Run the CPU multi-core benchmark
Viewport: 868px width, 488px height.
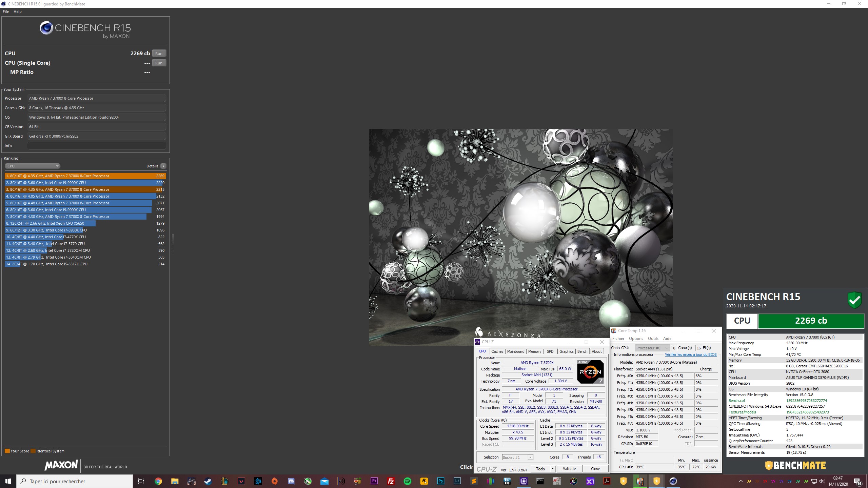point(159,54)
